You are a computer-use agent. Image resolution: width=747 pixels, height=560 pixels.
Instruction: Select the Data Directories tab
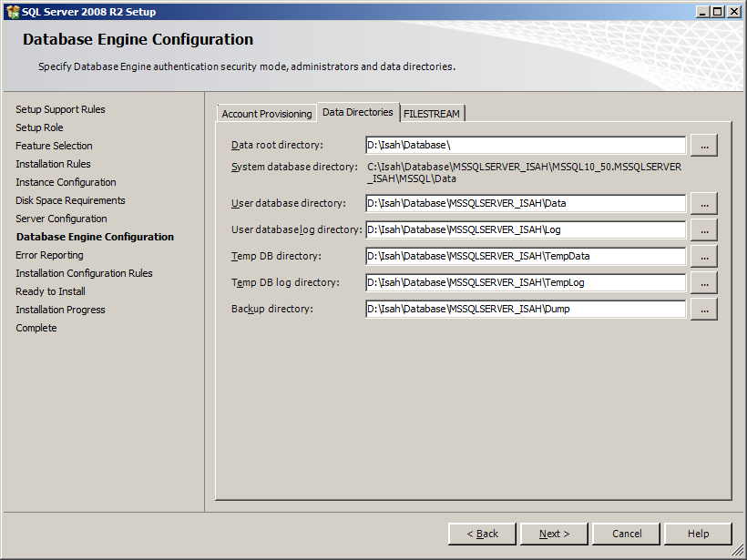(x=357, y=113)
